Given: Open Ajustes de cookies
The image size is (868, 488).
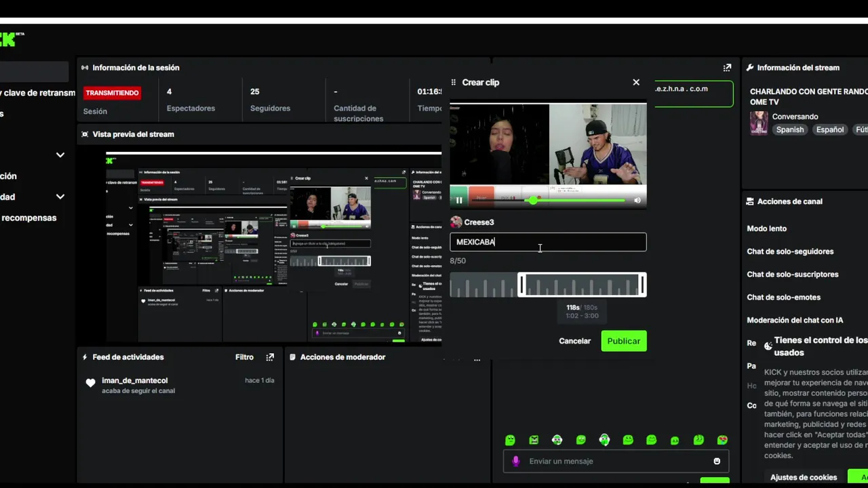Looking at the screenshot, I should [804, 477].
